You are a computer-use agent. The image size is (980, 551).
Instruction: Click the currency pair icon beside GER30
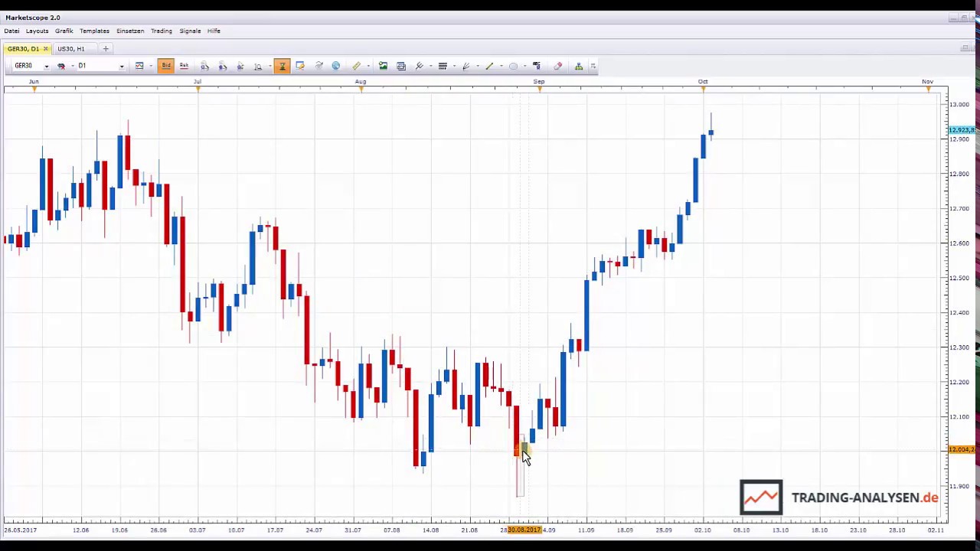click(61, 66)
